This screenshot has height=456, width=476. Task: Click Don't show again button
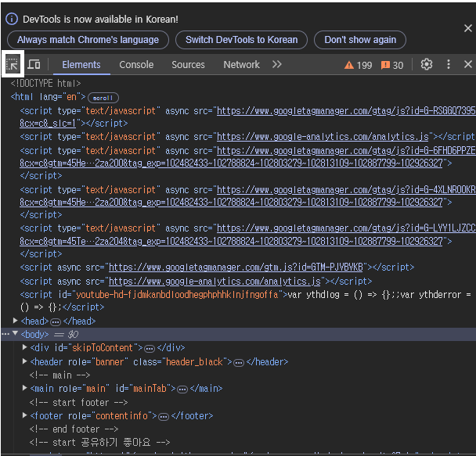coord(360,40)
